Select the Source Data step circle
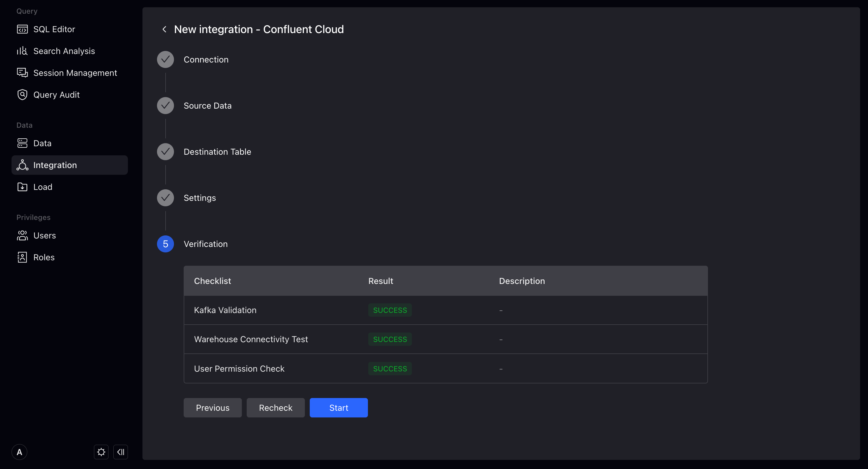868x469 pixels. click(x=165, y=105)
